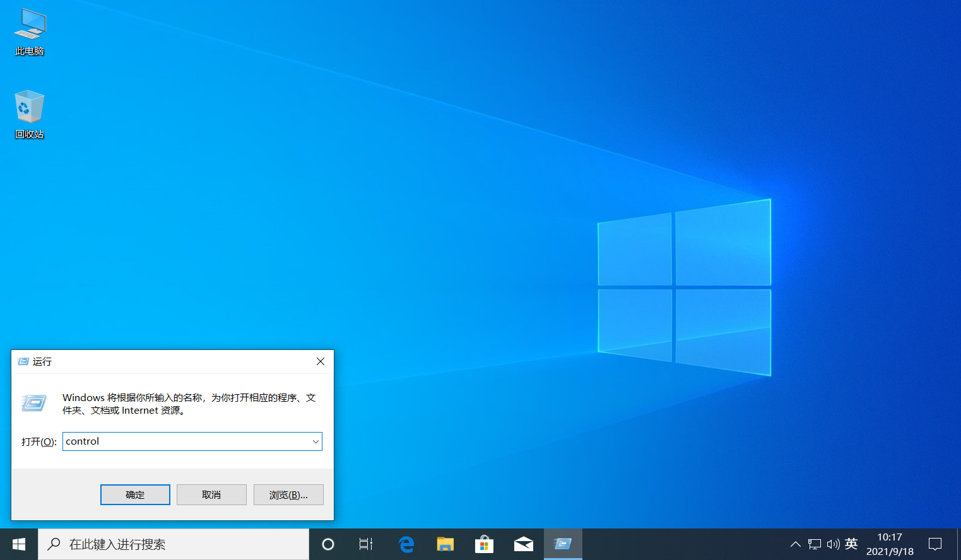
Task: Click the 浏览(B)... button
Action: (288, 495)
